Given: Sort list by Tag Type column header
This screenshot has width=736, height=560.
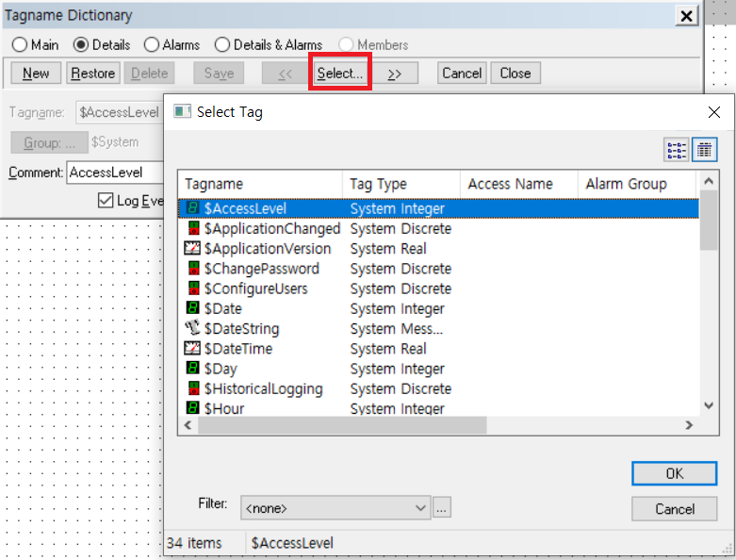Looking at the screenshot, I should (x=401, y=184).
